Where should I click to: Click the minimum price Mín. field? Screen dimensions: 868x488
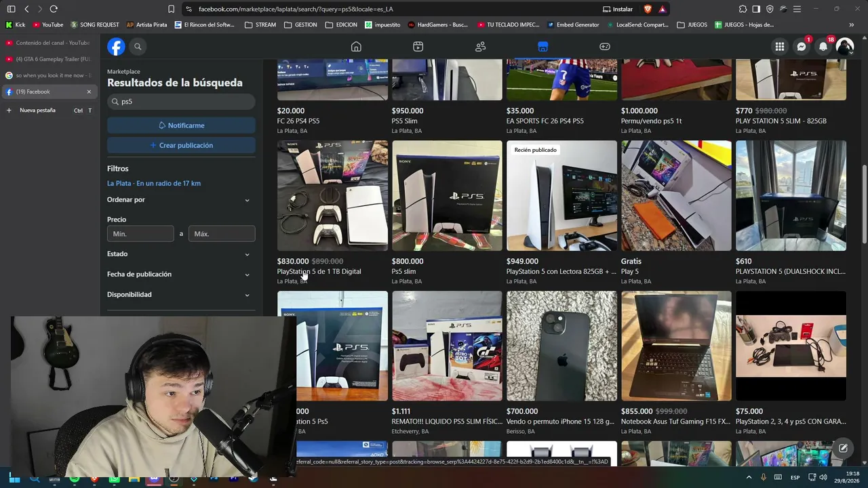[140, 234]
